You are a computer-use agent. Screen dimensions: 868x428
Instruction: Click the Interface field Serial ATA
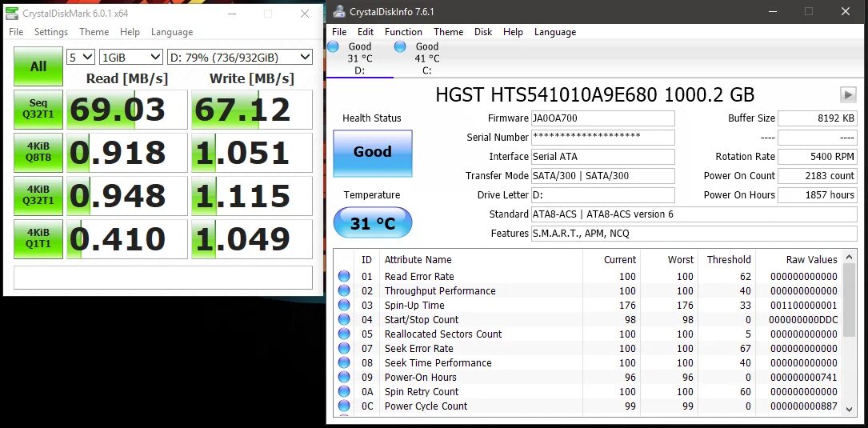click(x=603, y=157)
